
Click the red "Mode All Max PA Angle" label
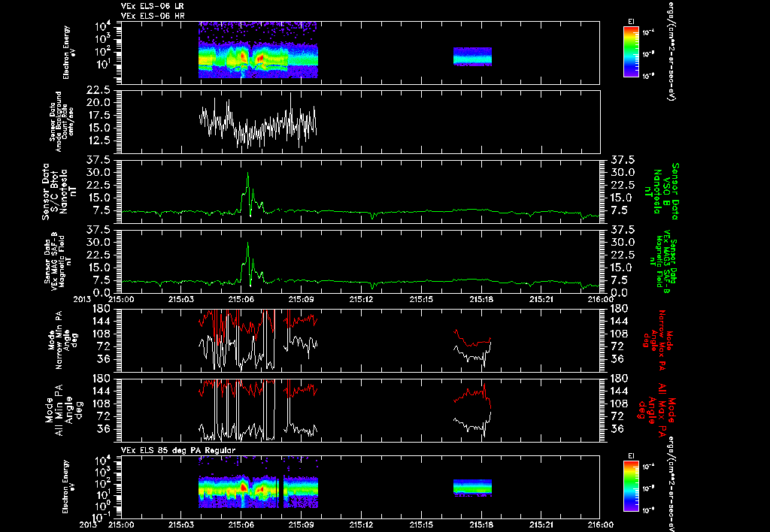[x=656, y=410]
